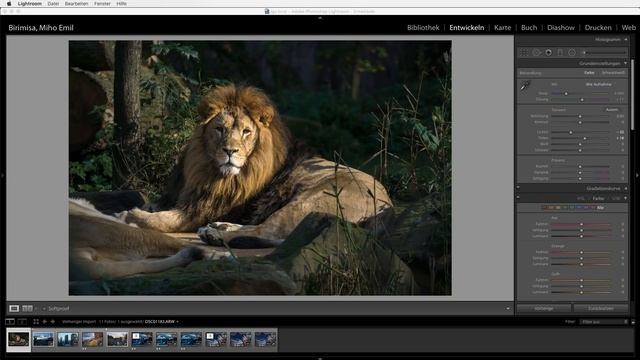Switch to the Drucken module
Viewport: 640px width, 360px height.
point(598,27)
